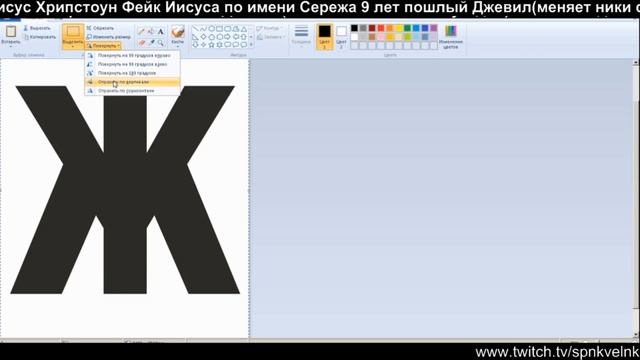Expand the shapes gallery with bottom arrow

[251, 45]
